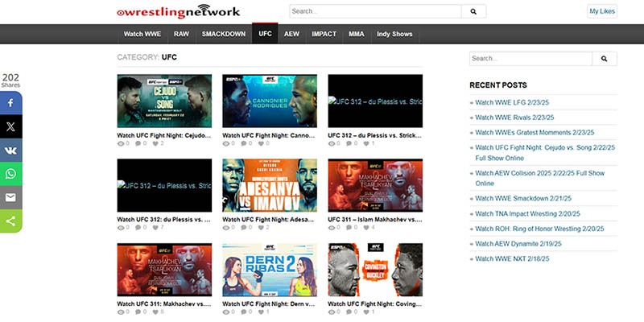Click views eye icon under Cejudo vs. Song post
The image size is (644, 322).
(x=121, y=143)
